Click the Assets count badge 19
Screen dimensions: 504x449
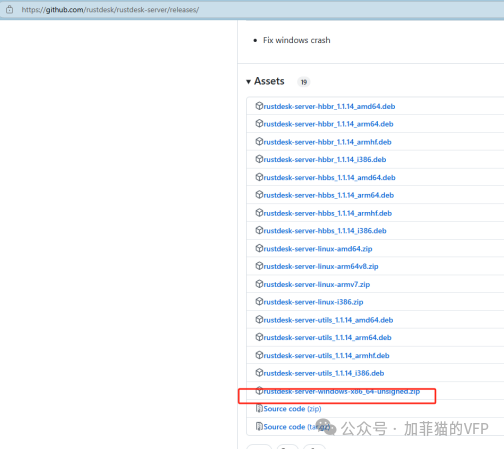tap(304, 82)
